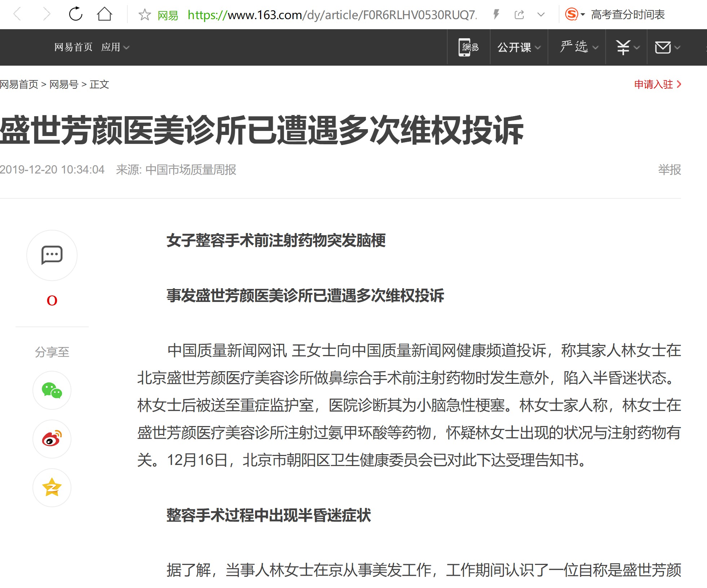Share article to WeChat
This screenshot has height=588, width=707.
(52, 390)
